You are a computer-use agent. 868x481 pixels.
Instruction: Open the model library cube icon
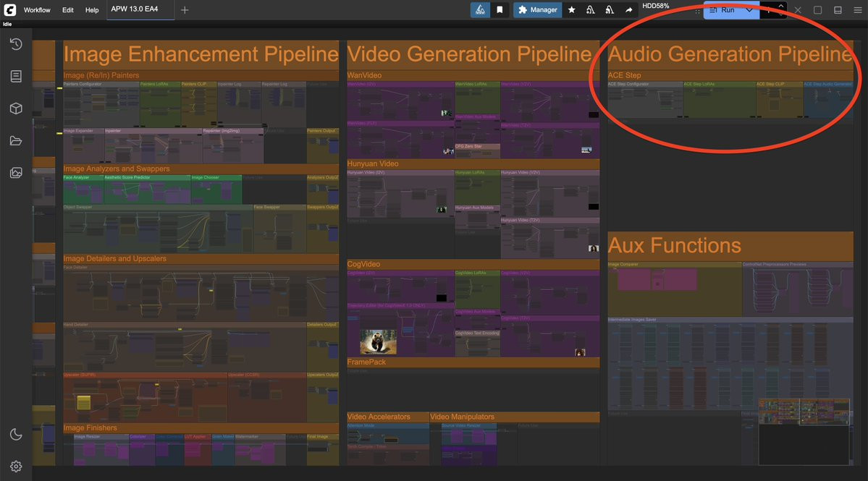(x=16, y=108)
